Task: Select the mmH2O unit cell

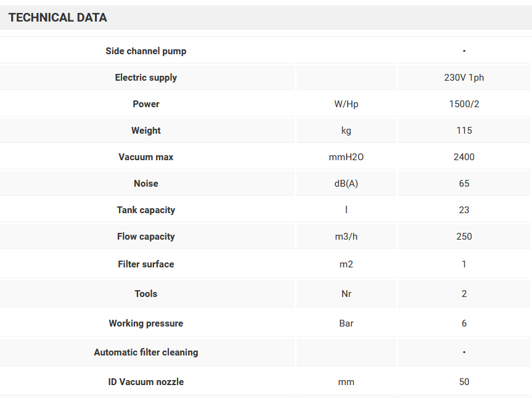Action: tap(346, 157)
